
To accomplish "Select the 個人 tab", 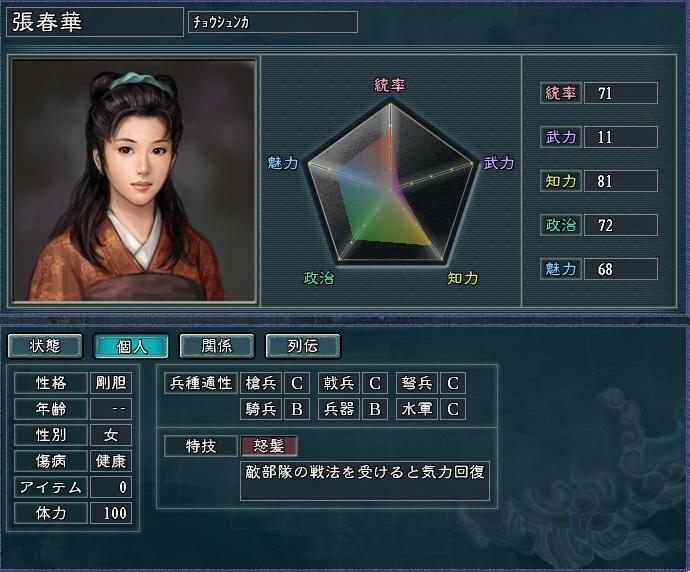I will (x=131, y=346).
